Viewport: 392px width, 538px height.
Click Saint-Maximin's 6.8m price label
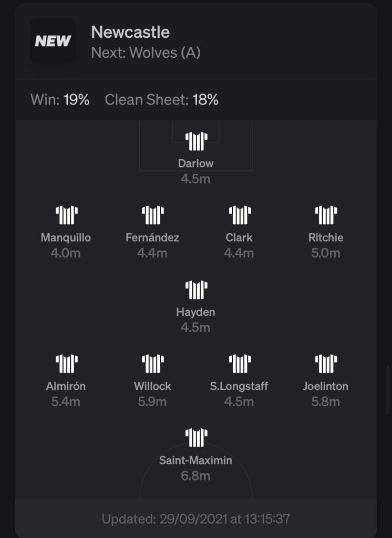195,476
